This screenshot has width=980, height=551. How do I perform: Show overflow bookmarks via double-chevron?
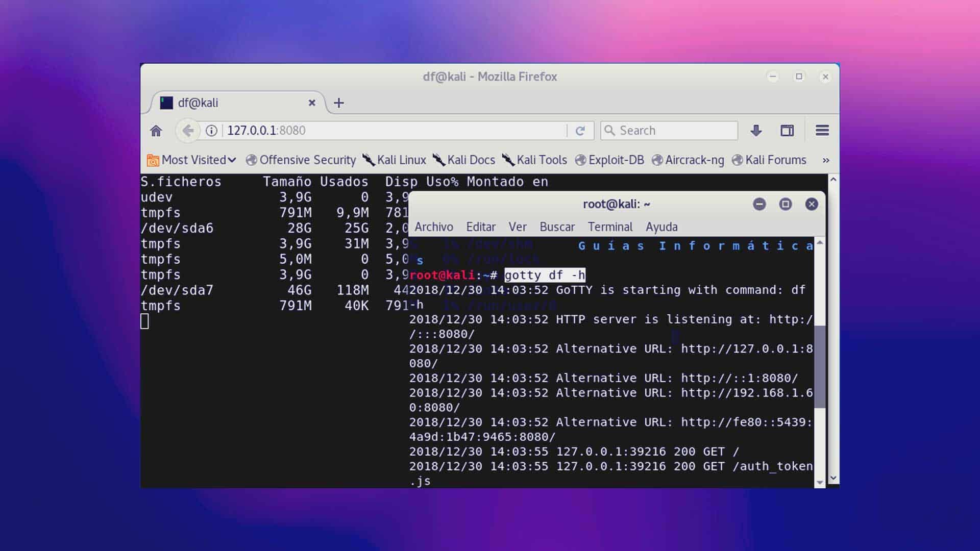pos(825,160)
